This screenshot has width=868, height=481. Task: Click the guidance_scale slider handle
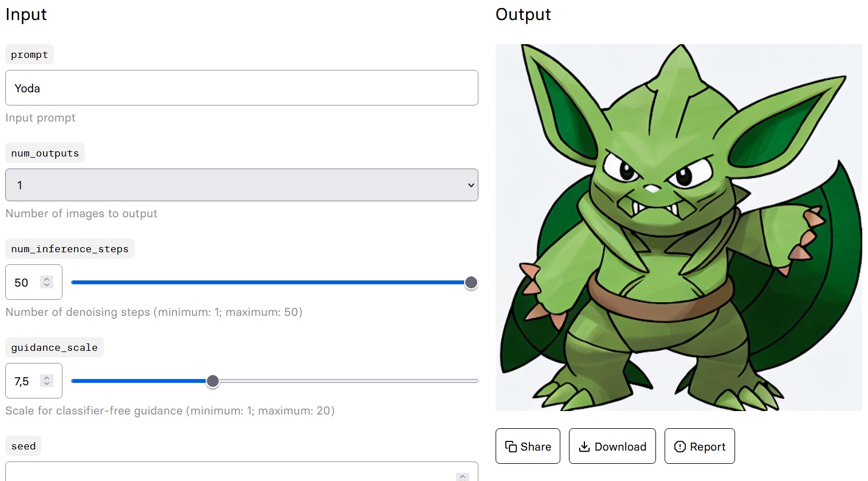[x=213, y=381]
